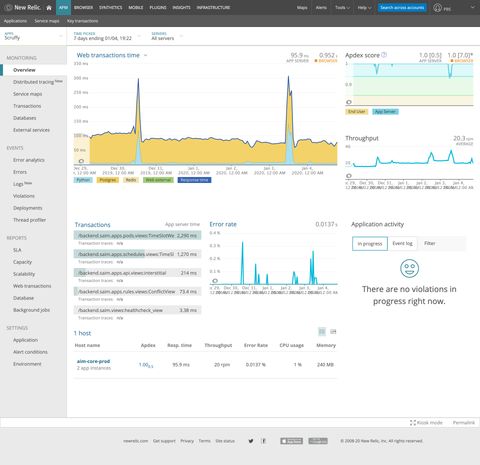Open Applications in the sub navigation

coord(15,21)
